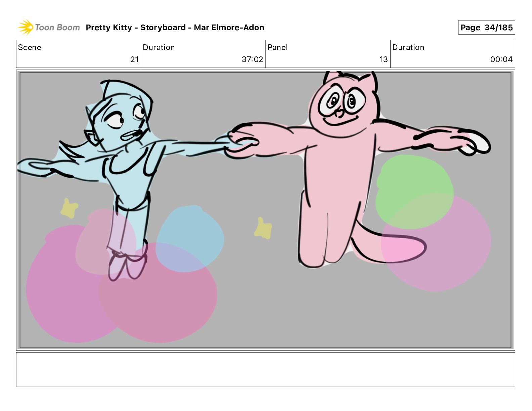Select the scene duration value '37:02'
Image resolution: width=532 pixels, height=411 pixels.
tap(252, 59)
